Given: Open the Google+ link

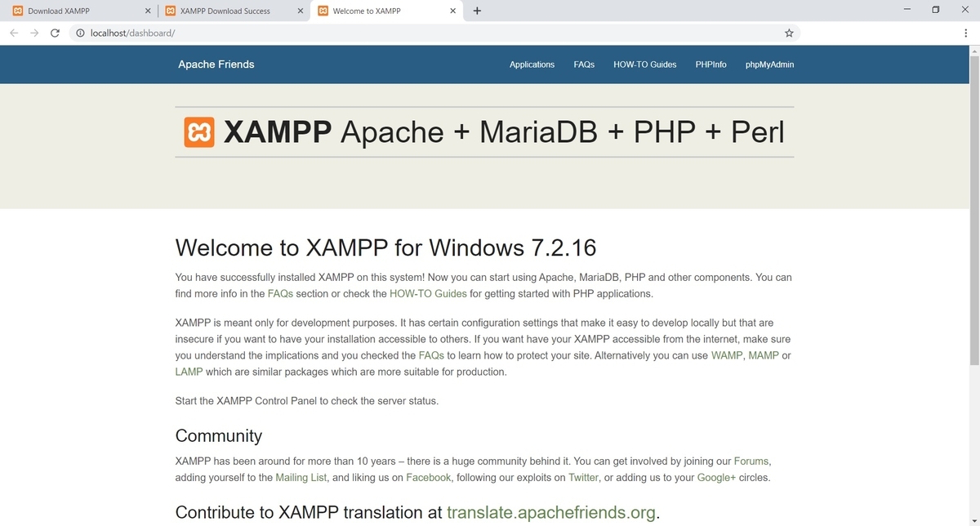Looking at the screenshot, I should pyautogui.click(x=716, y=478).
